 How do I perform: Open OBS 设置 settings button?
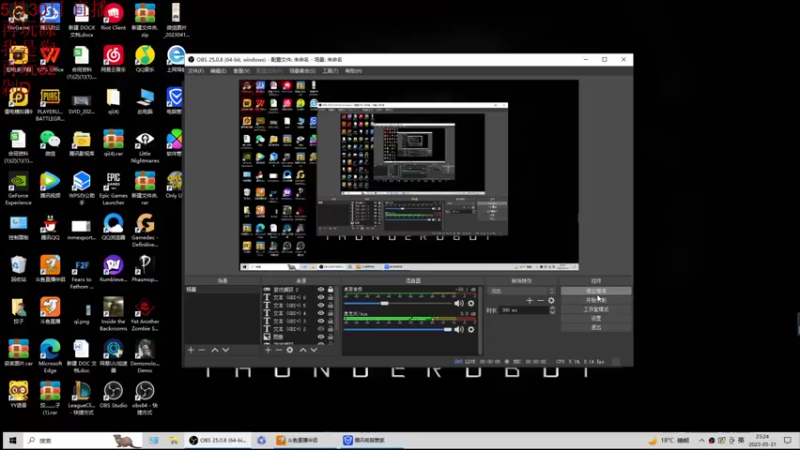point(596,318)
